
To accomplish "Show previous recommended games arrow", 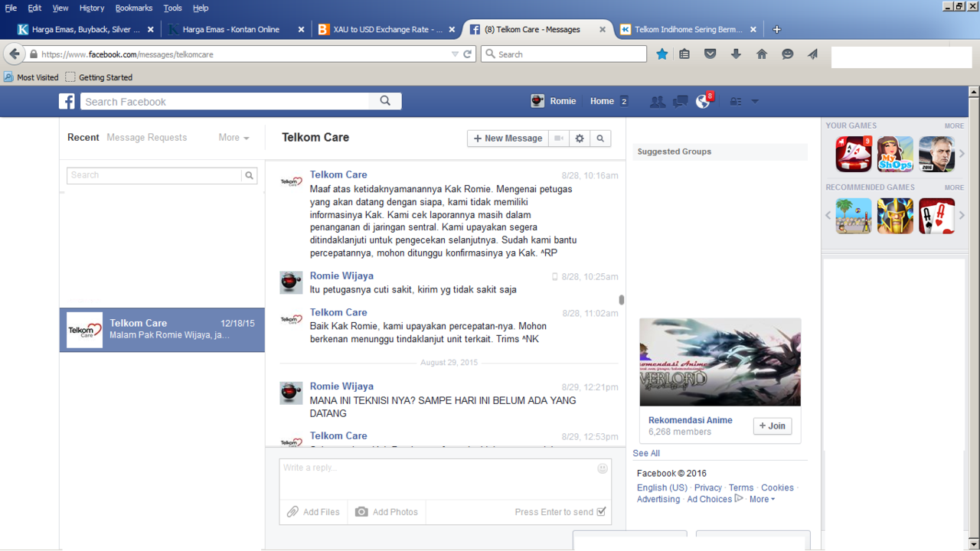I will (x=828, y=216).
